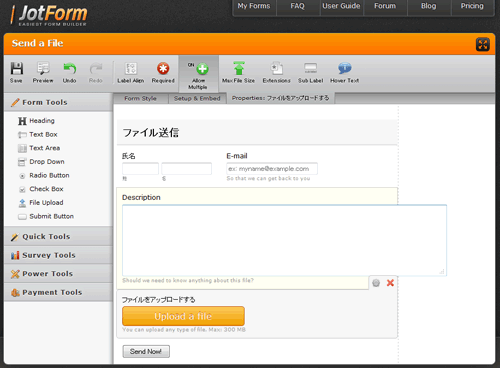Click the 'Should we need to know' hint text
The width and height of the screenshot is (500, 368).
pos(188,281)
